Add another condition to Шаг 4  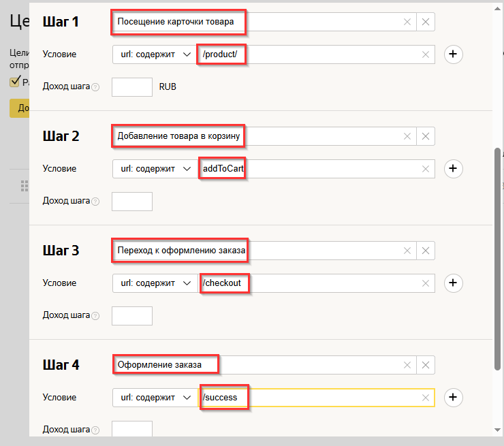point(454,398)
